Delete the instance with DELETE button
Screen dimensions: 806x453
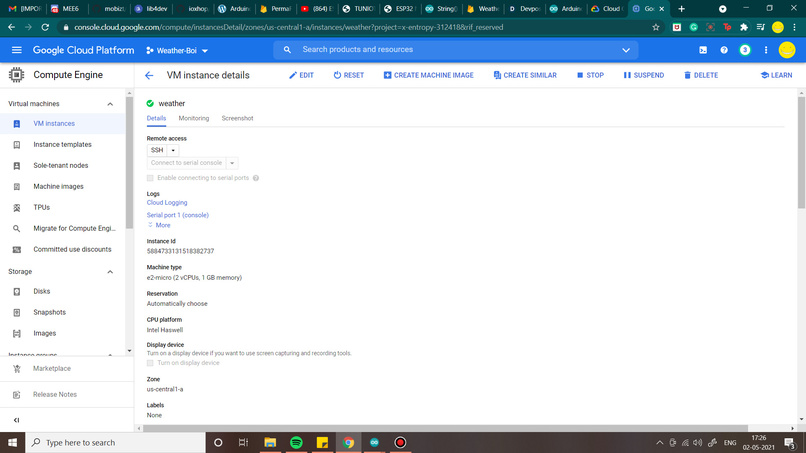[x=701, y=75]
